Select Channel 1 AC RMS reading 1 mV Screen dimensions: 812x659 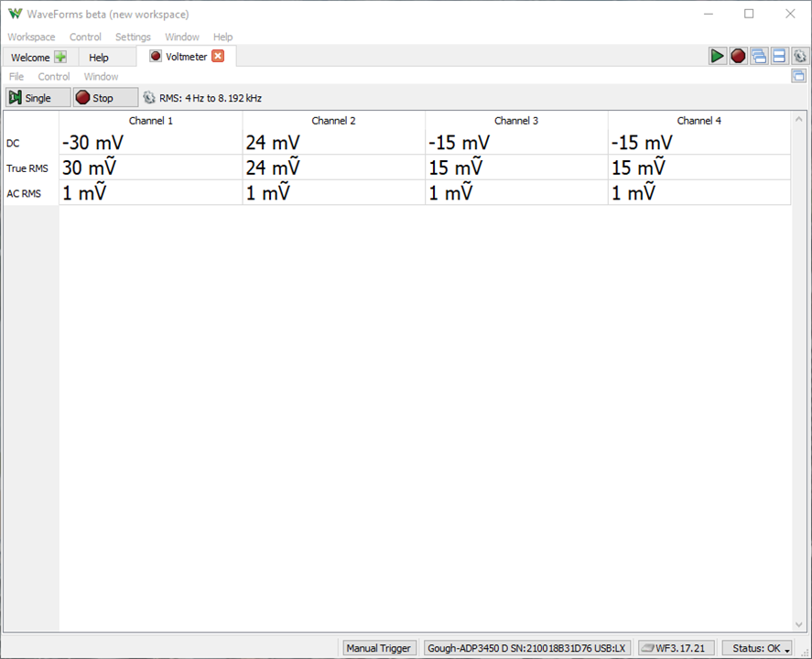(x=151, y=192)
